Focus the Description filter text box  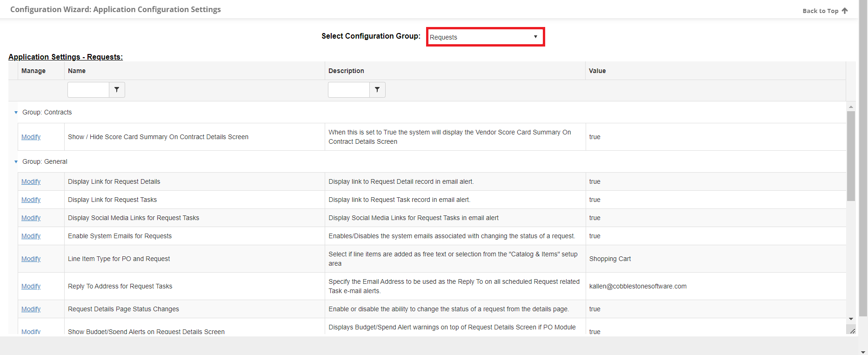349,90
